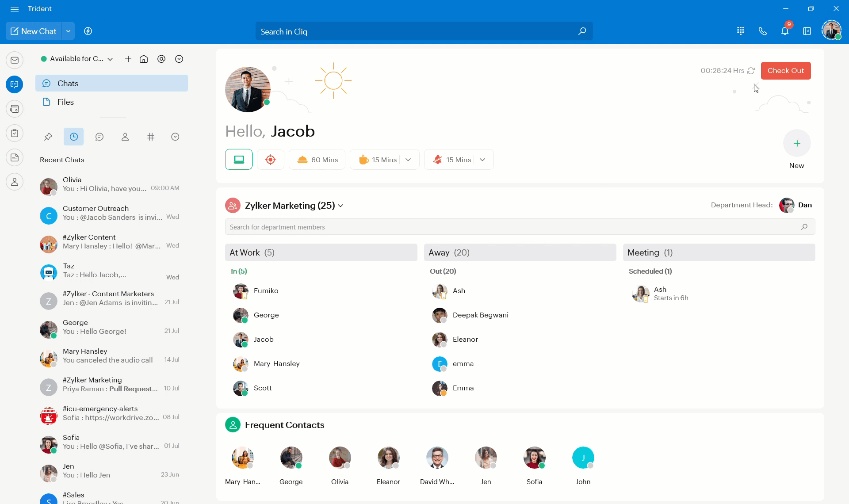Open the home icon in sidebar
Viewport: 849px width, 504px height.
(144, 59)
